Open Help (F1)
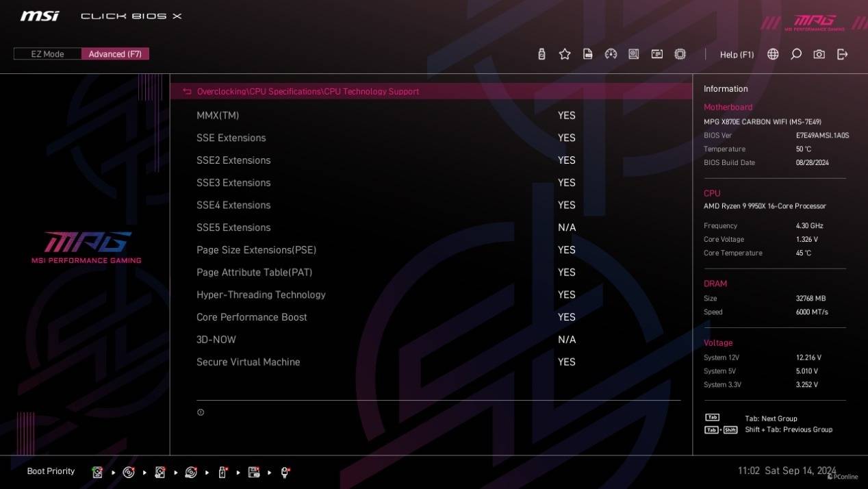This screenshot has height=489, width=868. [737, 55]
